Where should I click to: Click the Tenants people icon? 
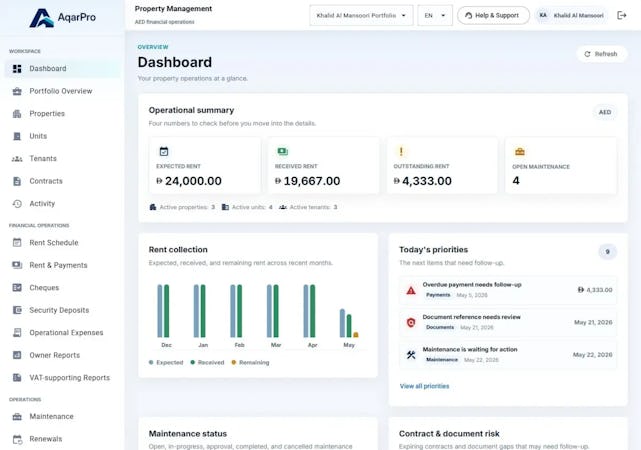[17, 159]
